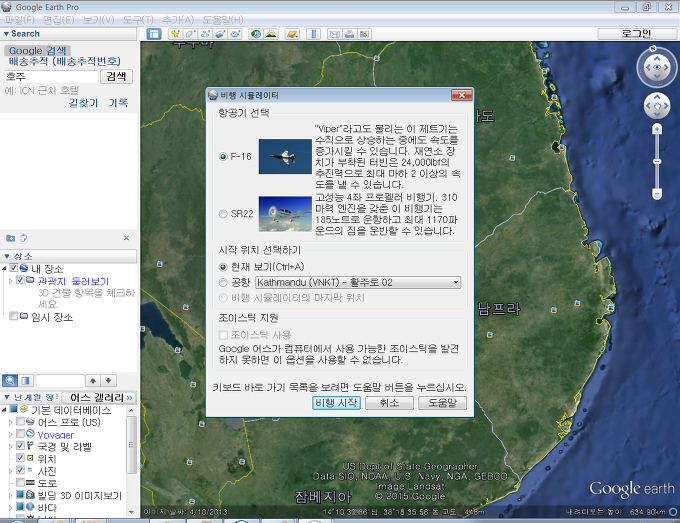Enable the Voyager layer checkbox
The width and height of the screenshot is (680, 523).
(20, 434)
